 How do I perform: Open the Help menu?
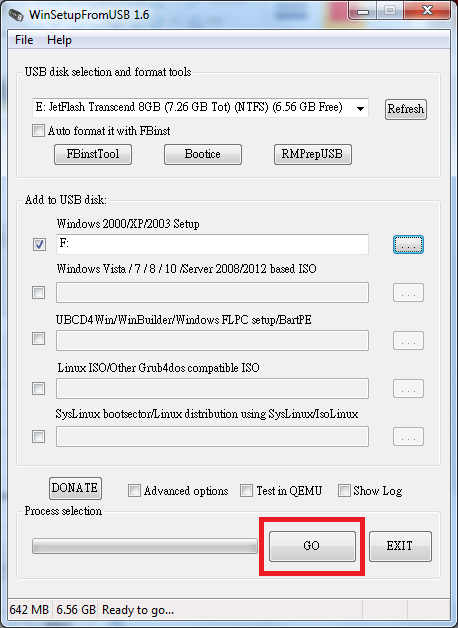pos(59,40)
